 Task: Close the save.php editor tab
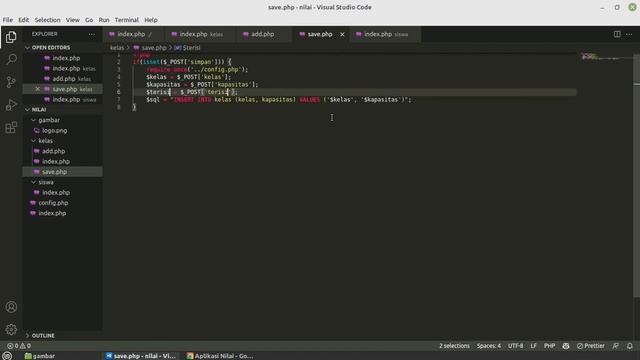[342, 34]
